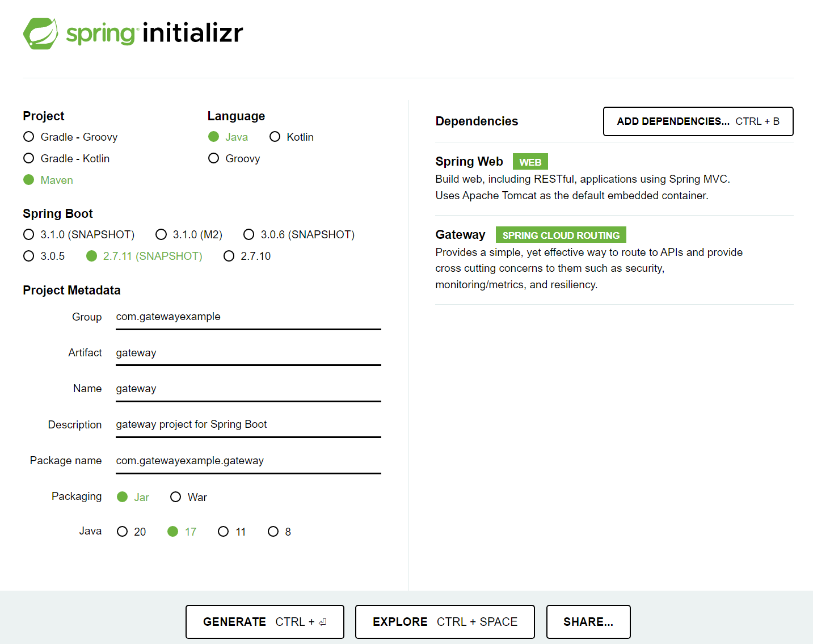Choose Groovy as the language
813x644 pixels.
click(x=214, y=158)
